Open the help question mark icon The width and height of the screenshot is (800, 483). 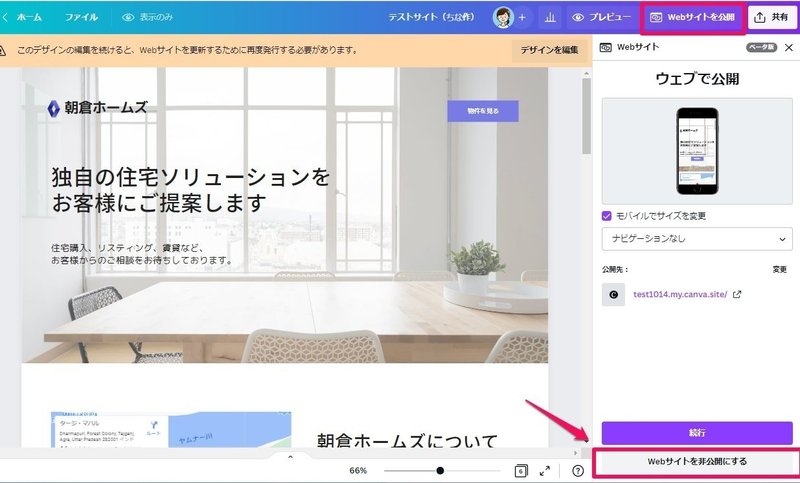point(578,471)
